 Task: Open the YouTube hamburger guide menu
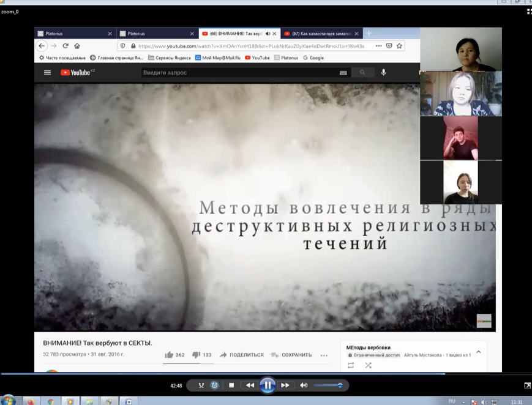tap(47, 73)
